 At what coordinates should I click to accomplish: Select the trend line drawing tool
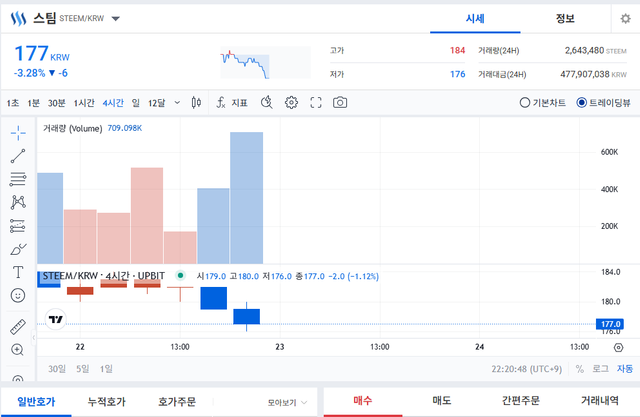click(x=18, y=156)
